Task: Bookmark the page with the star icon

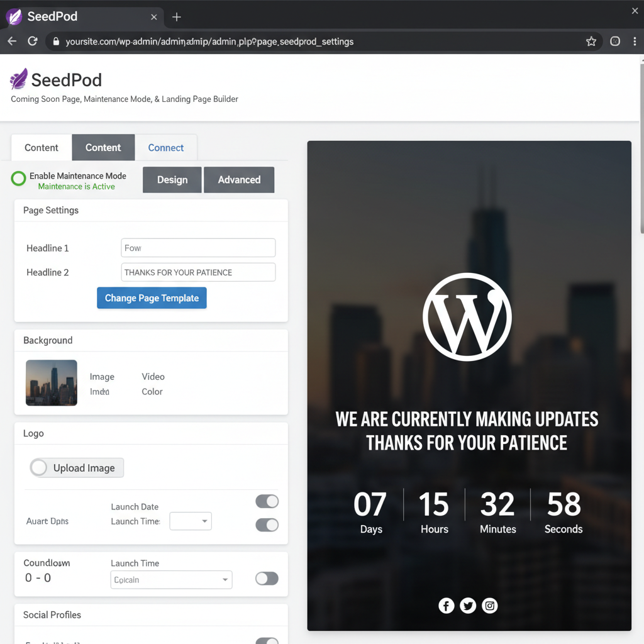Action: (591, 41)
